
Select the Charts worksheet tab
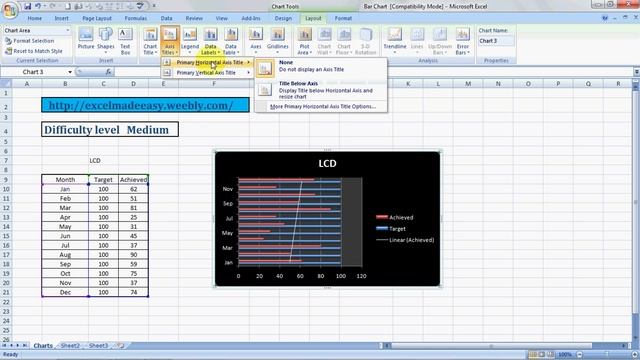pyautogui.click(x=43, y=346)
